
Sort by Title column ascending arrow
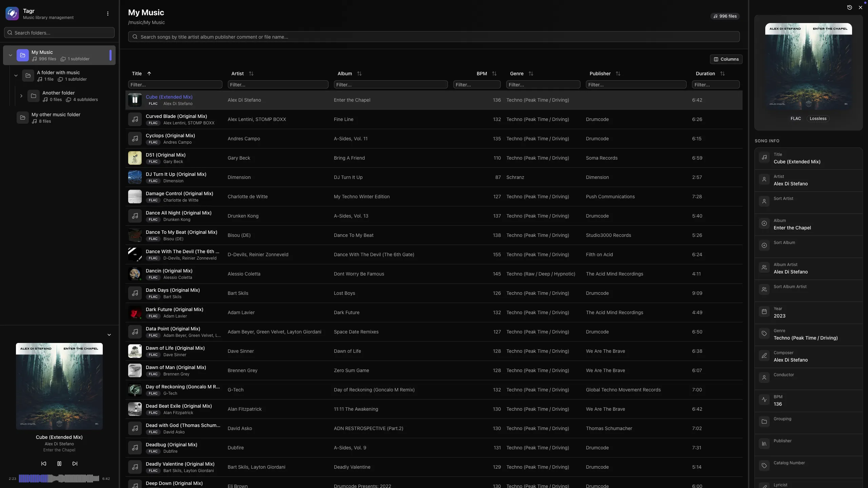149,74
